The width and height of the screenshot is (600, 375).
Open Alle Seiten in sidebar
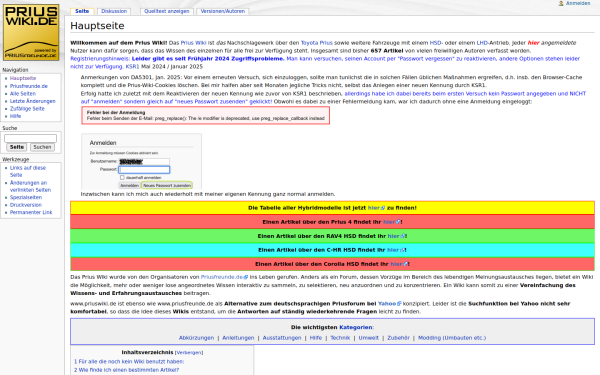(23, 93)
